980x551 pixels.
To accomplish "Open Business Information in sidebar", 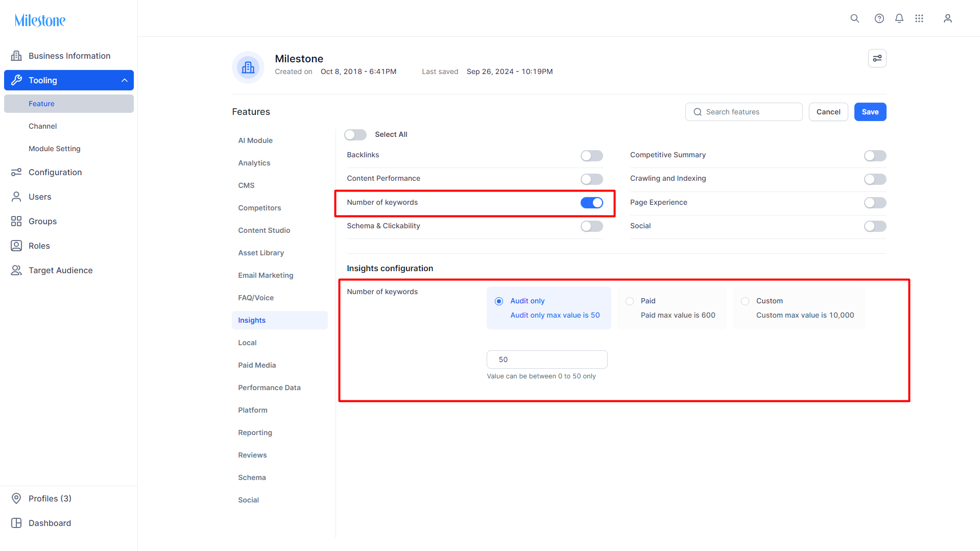I will (x=69, y=56).
